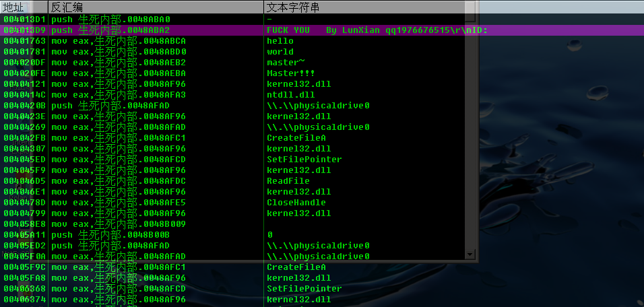Image resolution: width=644 pixels, height=307 pixels.
Task: Click the scrollbar down arrow button
Action: pyautogui.click(x=470, y=254)
